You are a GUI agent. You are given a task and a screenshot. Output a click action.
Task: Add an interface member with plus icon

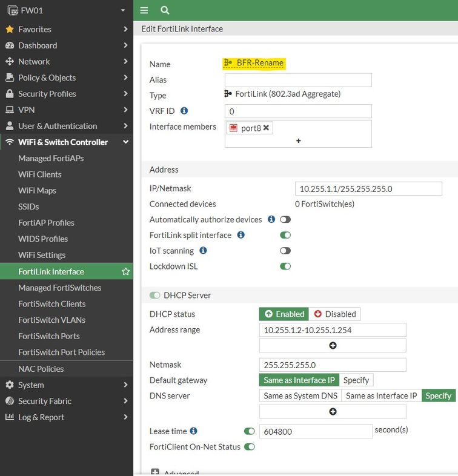[298, 140]
